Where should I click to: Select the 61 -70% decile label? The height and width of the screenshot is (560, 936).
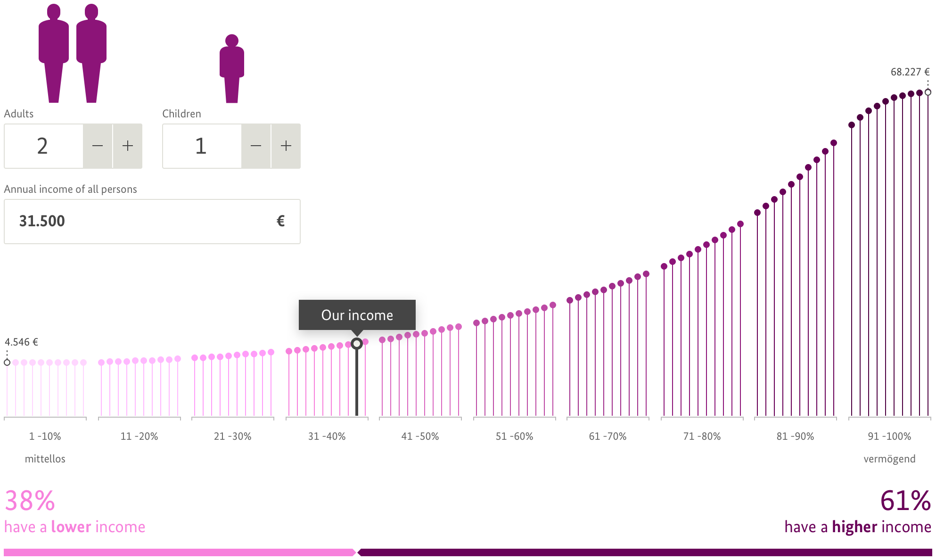608,436
